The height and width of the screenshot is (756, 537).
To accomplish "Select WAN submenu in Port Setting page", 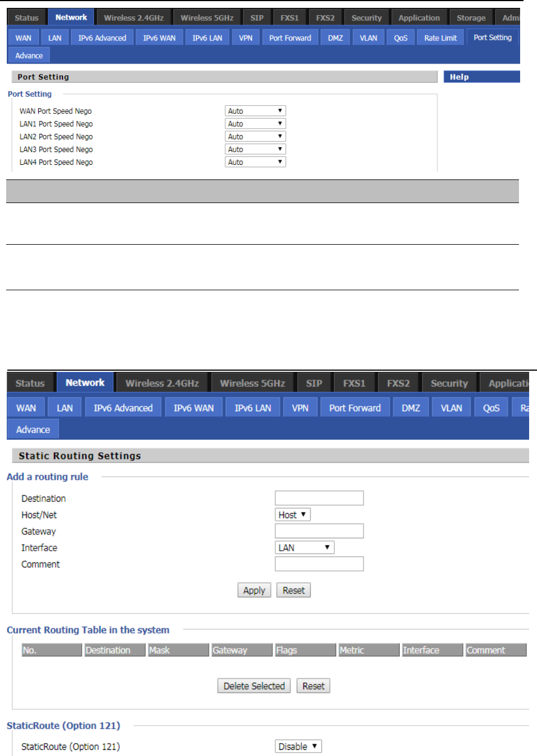I will pyautogui.click(x=24, y=38).
